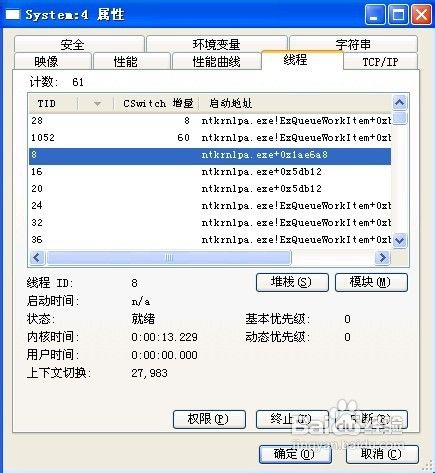This screenshot has height=473, width=435.
Task: Open the 性能曲线 tab
Action: click(216, 61)
